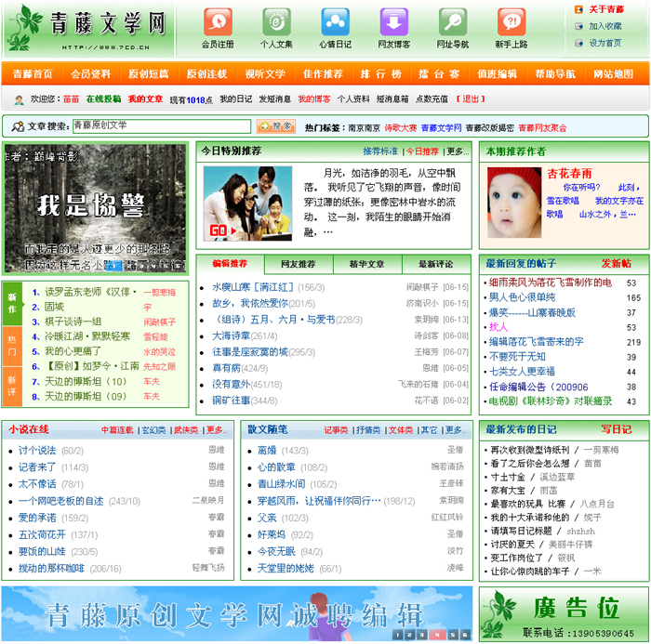
Task: Click the 点数充值 link
Action: 432,99
